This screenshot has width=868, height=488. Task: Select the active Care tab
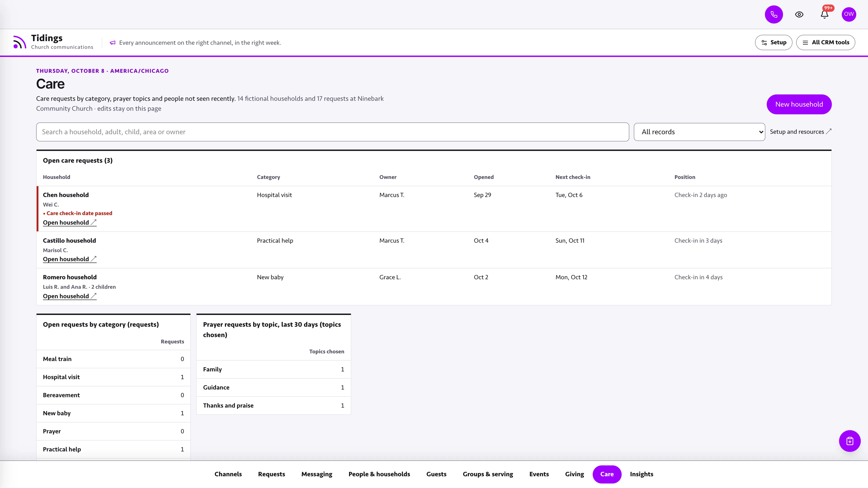tap(607, 474)
